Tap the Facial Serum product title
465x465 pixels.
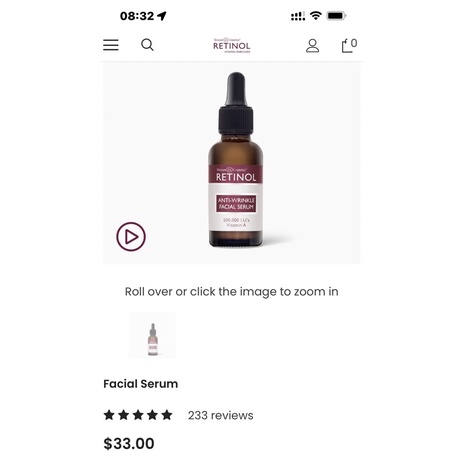point(141,384)
